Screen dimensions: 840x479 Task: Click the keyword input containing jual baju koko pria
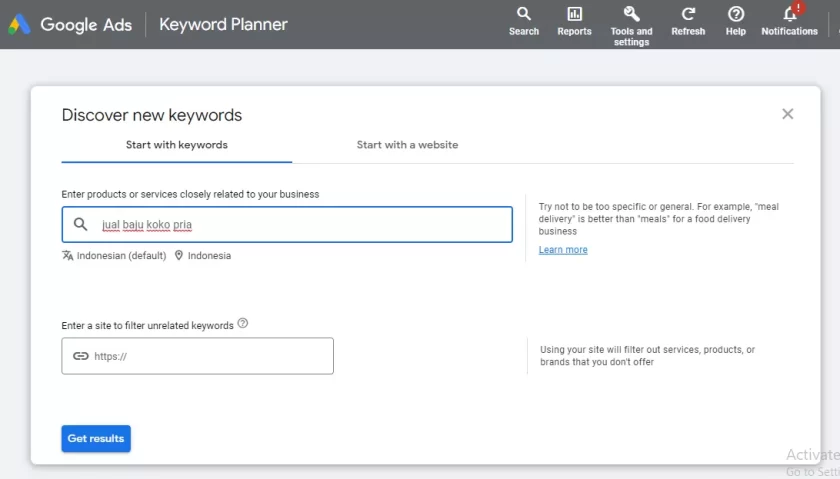(287, 224)
